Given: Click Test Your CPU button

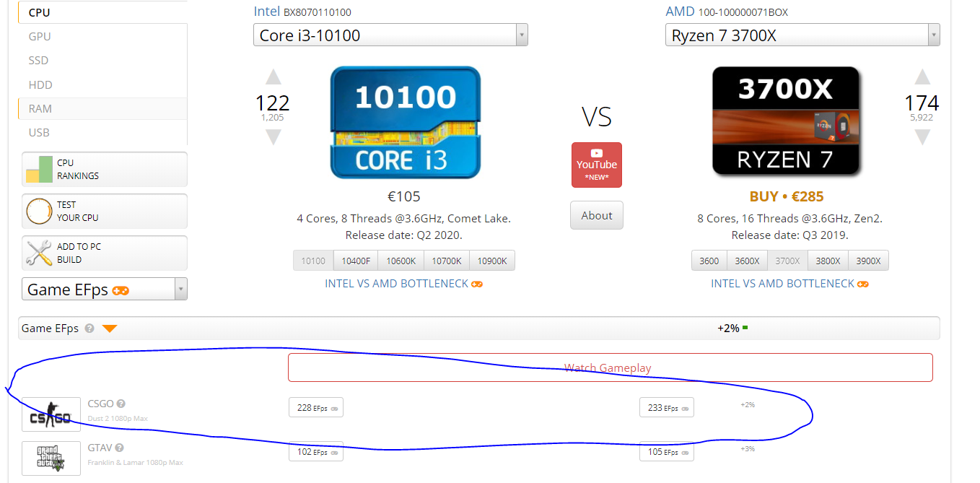Looking at the screenshot, I should [105, 211].
